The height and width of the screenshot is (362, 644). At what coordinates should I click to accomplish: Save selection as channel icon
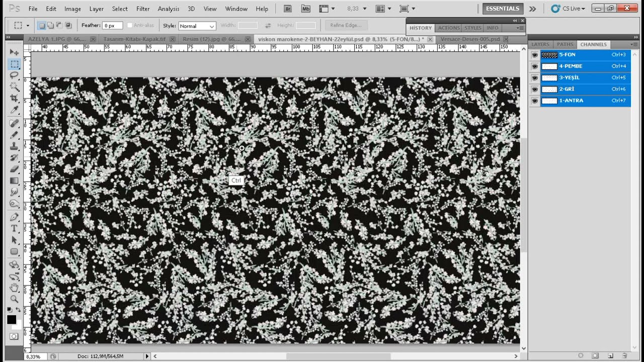[x=595, y=355]
